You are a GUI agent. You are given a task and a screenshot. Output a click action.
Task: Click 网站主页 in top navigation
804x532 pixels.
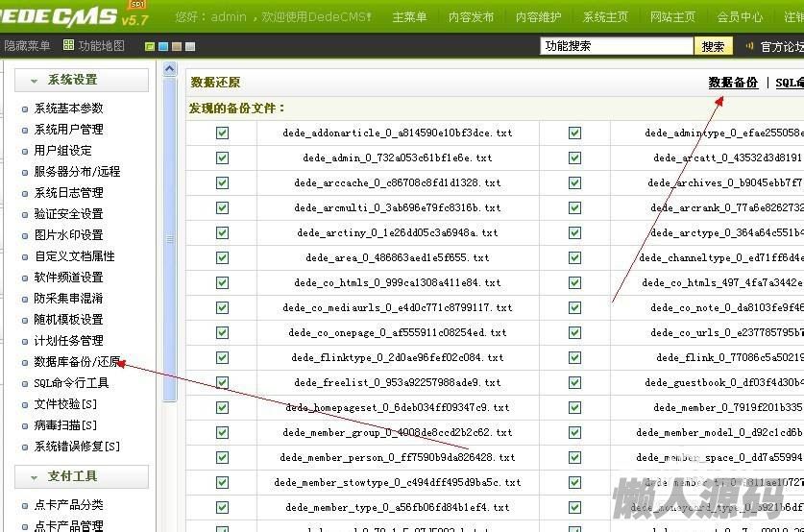tap(672, 17)
